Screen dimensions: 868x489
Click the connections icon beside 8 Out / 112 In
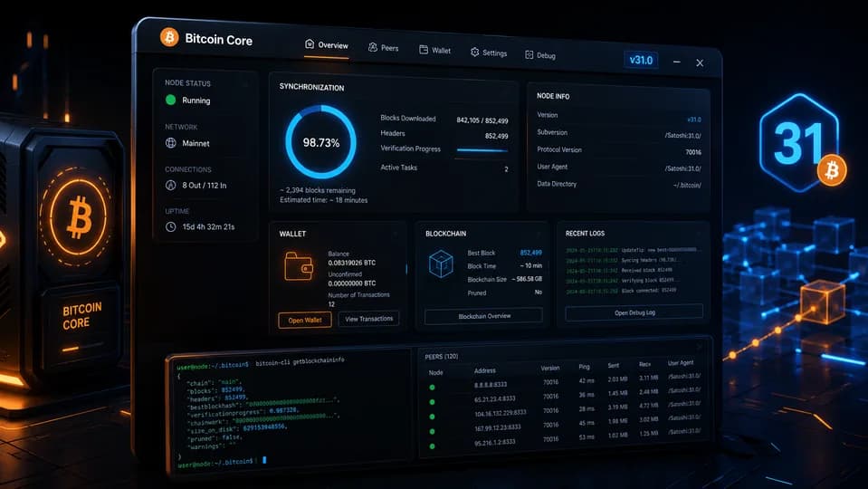pyautogui.click(x=170, y=185)
